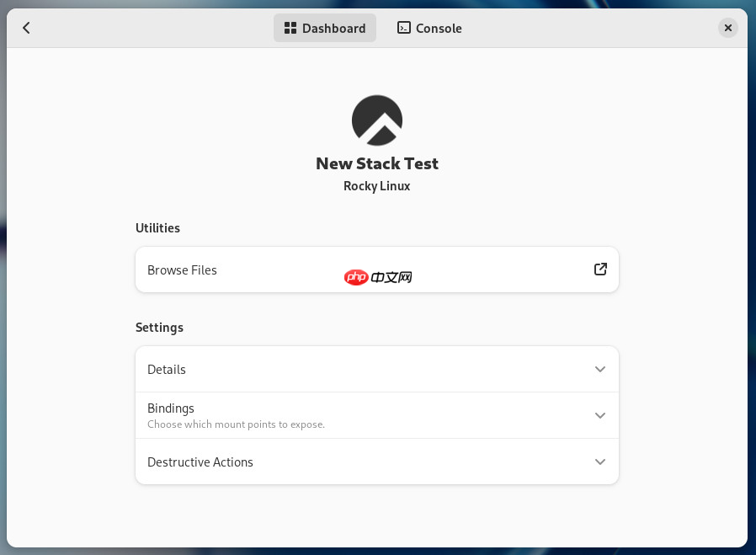Image resolution: width=756 pixels, height=555 pixels.
Task: Click the back arrow in the header
Action: pos(26,28)
